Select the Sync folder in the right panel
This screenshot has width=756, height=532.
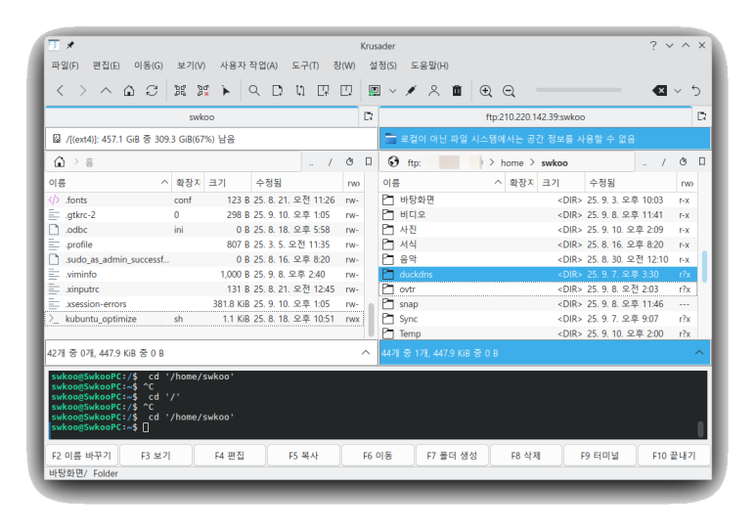538,319
